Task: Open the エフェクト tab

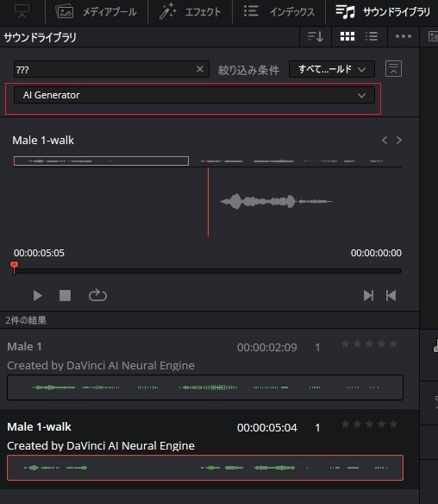Action: [x=190, y=12]
